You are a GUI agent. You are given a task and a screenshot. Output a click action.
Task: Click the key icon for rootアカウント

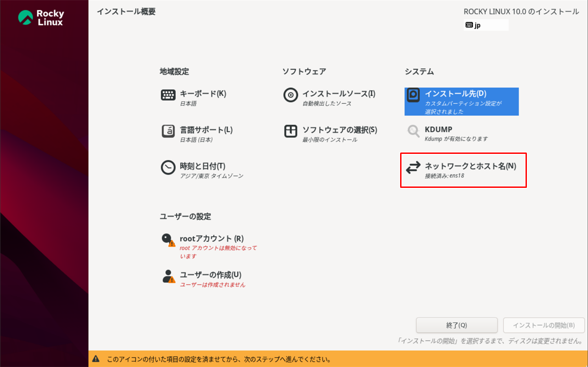[x=168, y=240]
